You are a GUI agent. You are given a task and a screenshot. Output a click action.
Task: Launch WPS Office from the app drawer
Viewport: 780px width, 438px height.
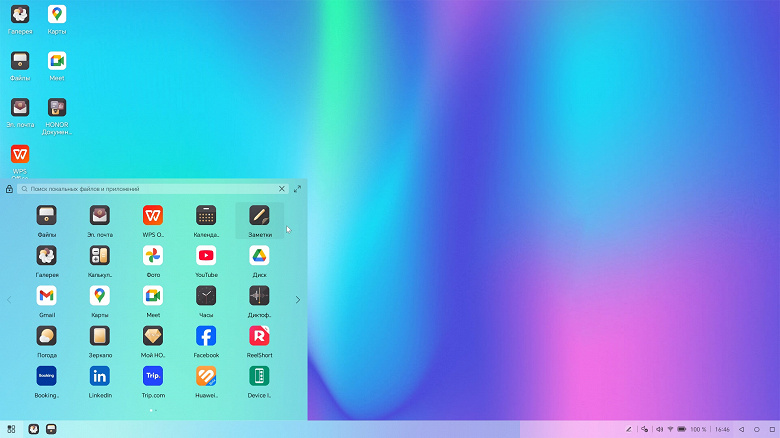tap(153, 216)
